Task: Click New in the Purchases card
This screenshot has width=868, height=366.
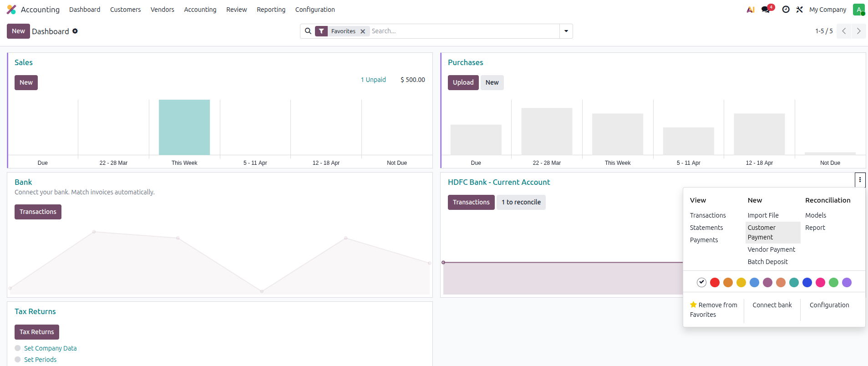Action: tap(492, 82)
